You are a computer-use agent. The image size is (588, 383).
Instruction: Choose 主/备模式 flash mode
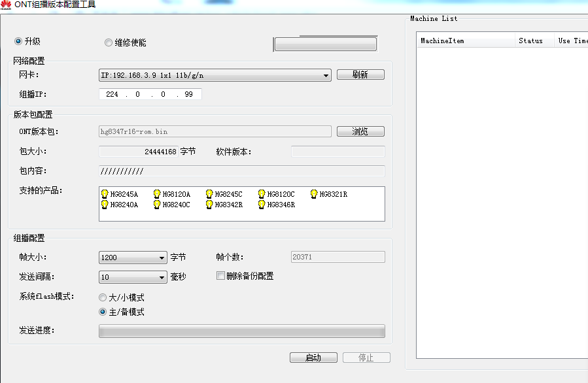point(103,312)
